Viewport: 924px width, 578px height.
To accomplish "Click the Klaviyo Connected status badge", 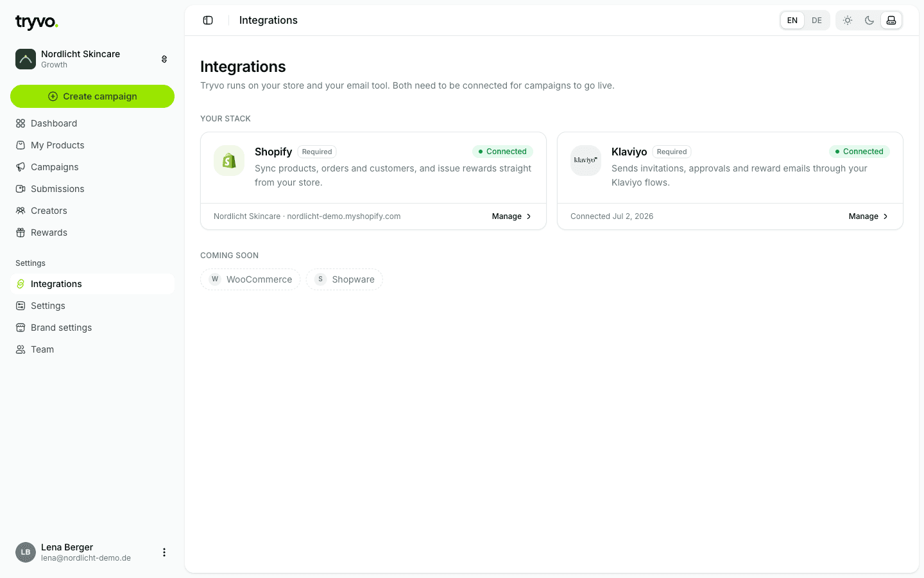I will point(859,152).
